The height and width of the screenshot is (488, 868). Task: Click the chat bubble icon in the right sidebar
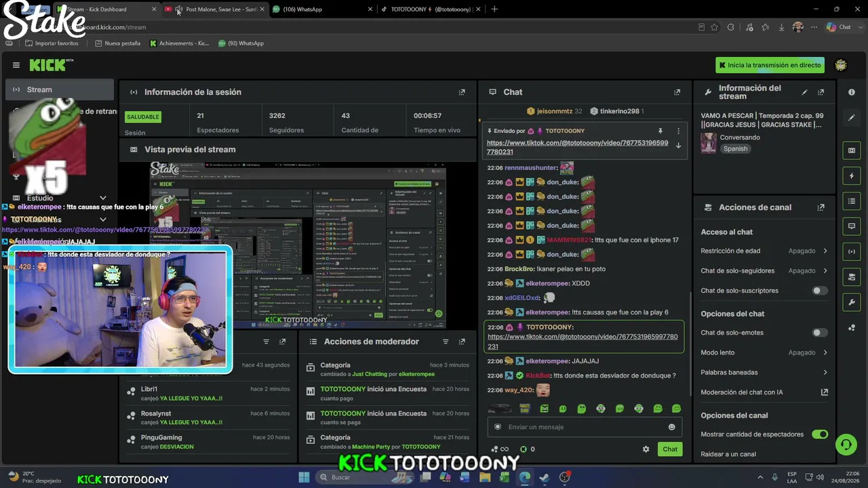pos(852,226)
